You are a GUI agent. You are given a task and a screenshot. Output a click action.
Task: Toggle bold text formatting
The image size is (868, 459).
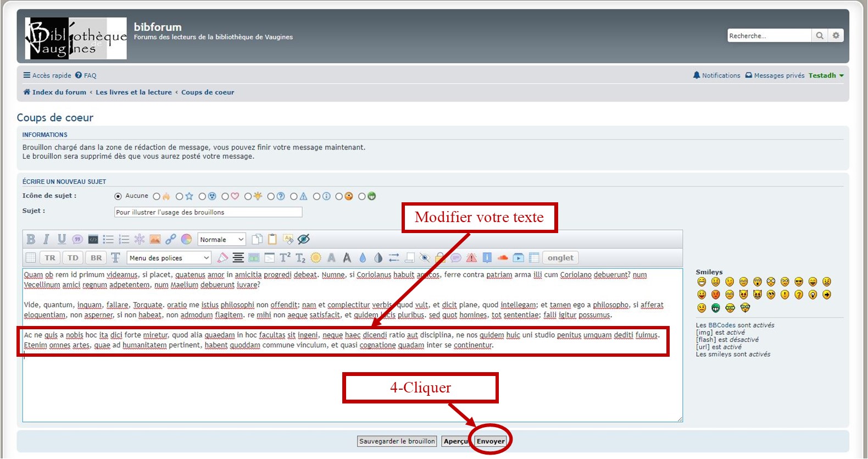[x=31, y=239]
